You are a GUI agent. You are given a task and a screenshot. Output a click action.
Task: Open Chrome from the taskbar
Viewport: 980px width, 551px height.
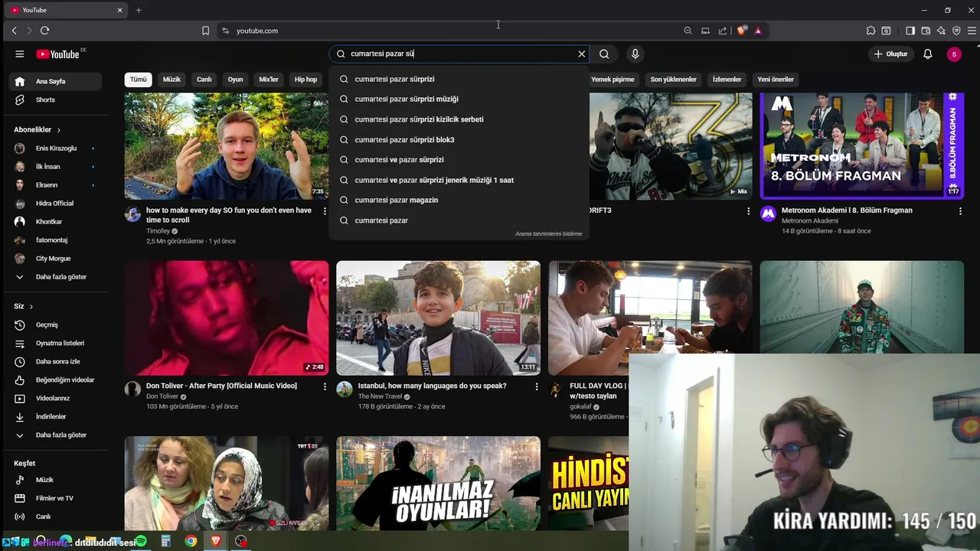click(191, 541)
